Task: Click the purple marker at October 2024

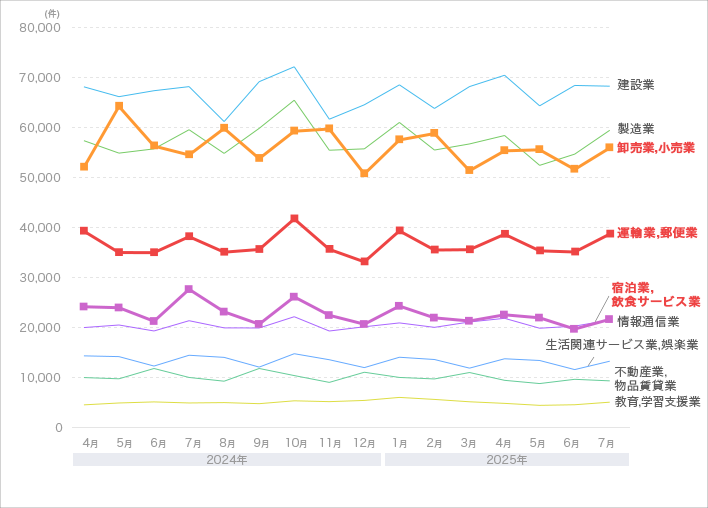Action: tap(294, 297)
